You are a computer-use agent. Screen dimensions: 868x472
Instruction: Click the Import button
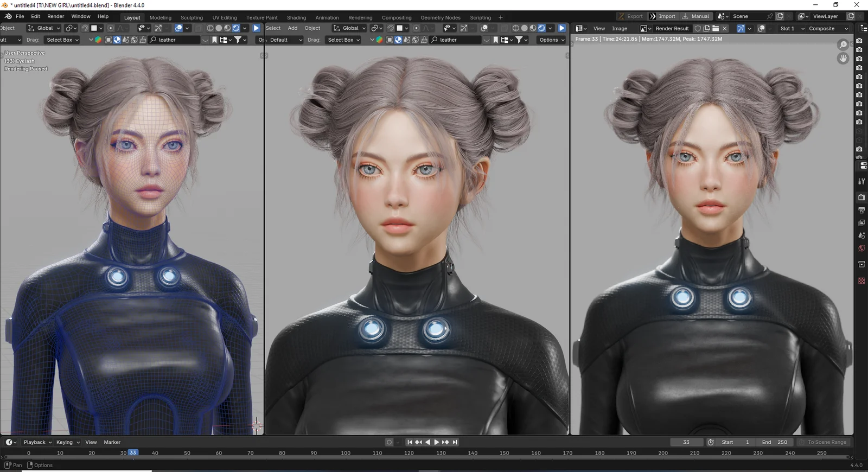pyautogui.click(x=662, y=16)
